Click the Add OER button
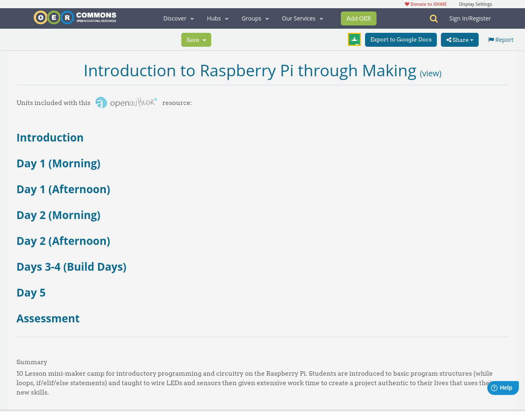The width and height of the screenshot is (525, 420). tap(358, 18)
